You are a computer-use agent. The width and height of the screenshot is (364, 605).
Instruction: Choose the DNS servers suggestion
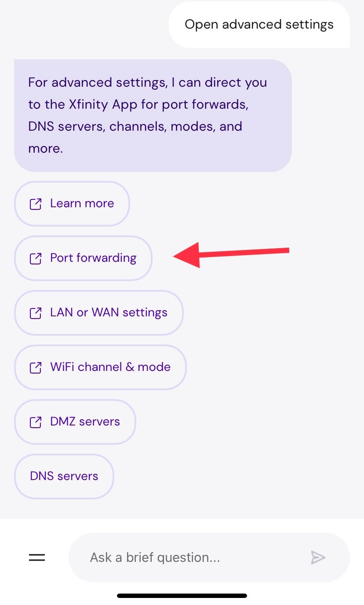(x=64, y=477)
